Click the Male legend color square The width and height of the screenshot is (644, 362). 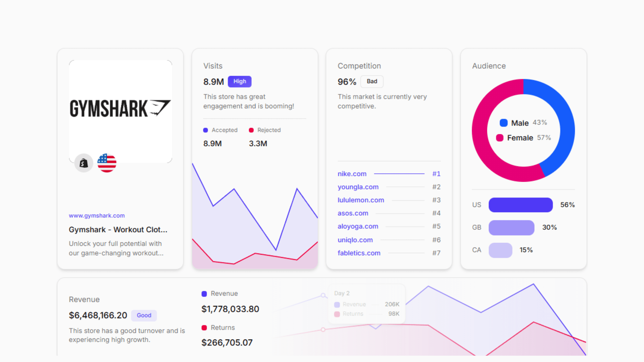pos(504,123)
